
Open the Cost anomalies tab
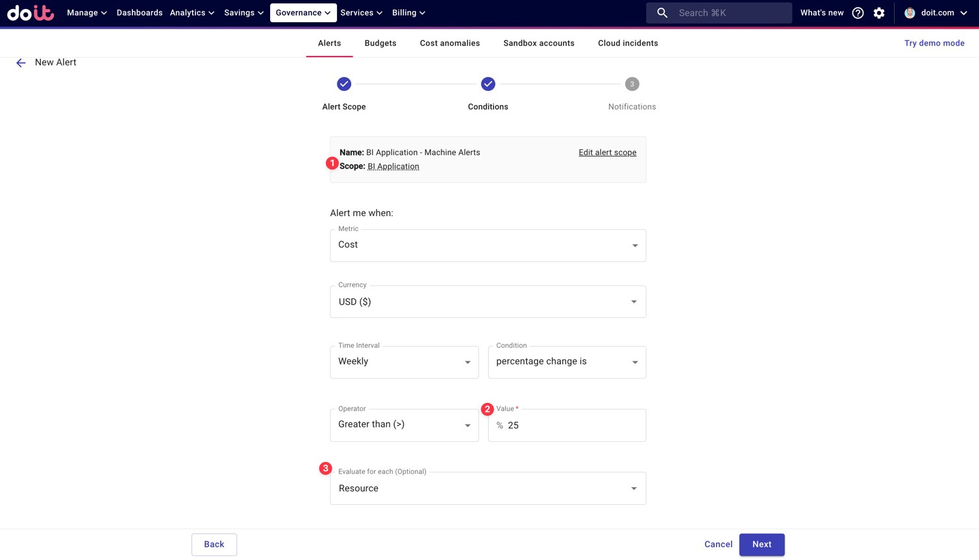click(x=449, y=43)
